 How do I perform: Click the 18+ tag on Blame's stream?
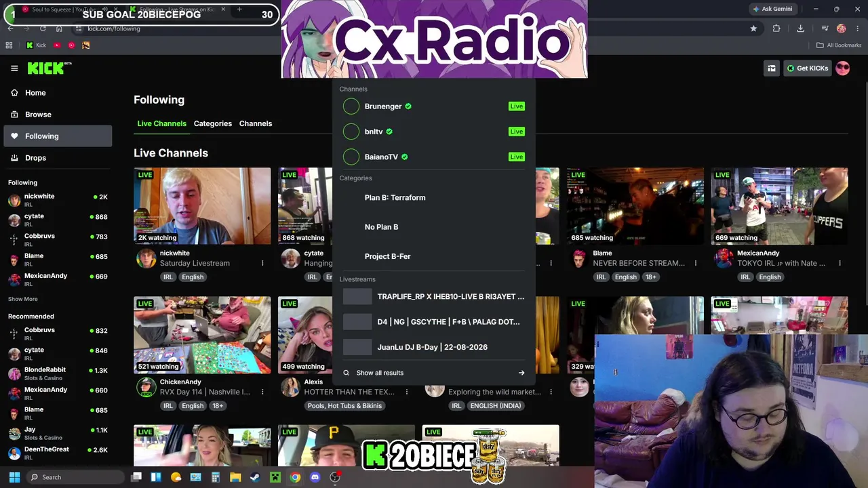650,277
